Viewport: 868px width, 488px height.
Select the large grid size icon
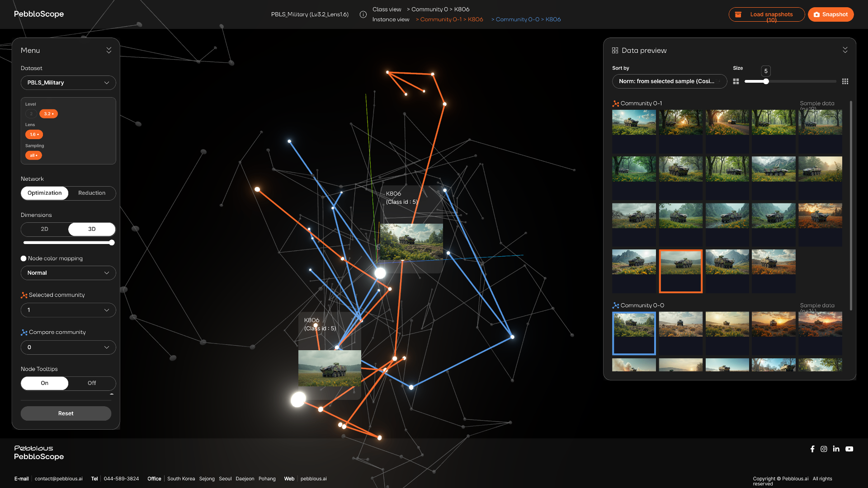click(736, 81)
